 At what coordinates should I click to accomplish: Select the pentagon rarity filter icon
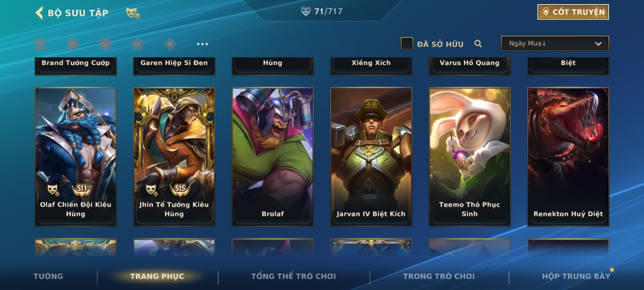(137, 44)
